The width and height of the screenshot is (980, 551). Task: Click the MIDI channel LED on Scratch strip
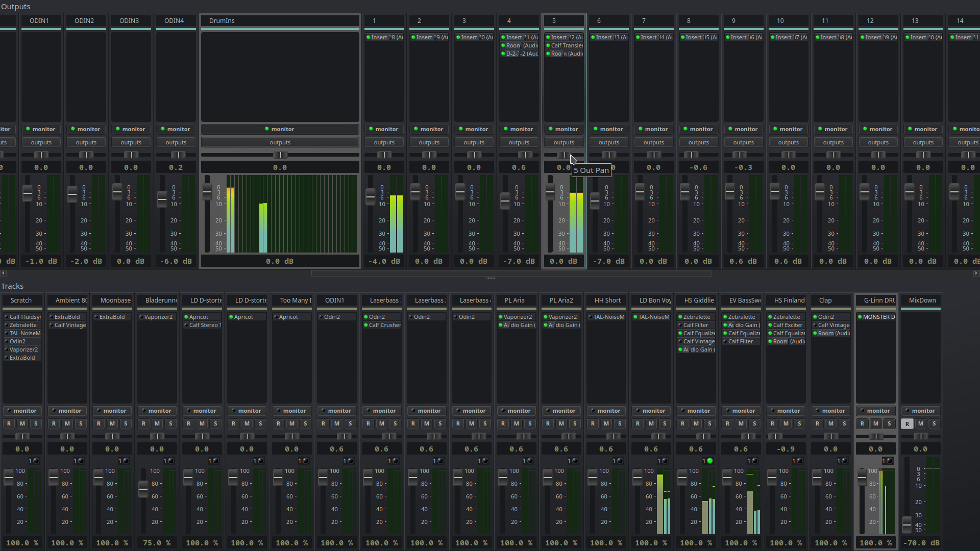36,461
